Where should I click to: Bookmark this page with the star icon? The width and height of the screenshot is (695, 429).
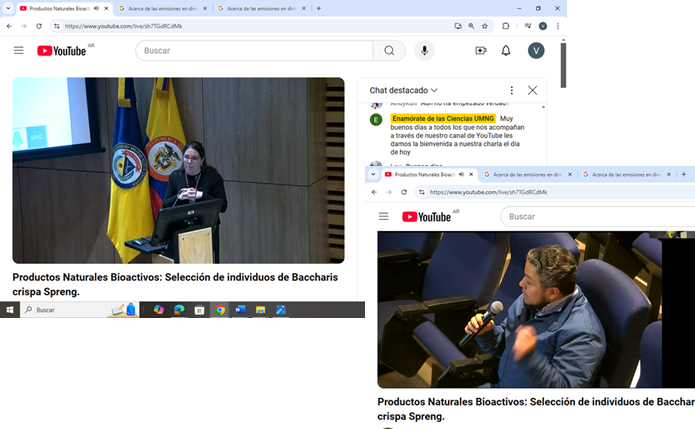(x=485, y=26)
